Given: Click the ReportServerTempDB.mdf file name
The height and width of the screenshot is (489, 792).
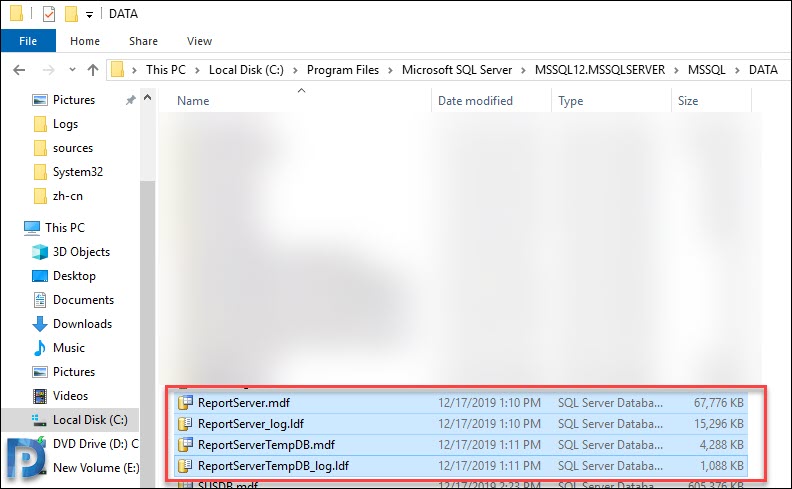Looking at the screenshot, I should pos(266,445).
